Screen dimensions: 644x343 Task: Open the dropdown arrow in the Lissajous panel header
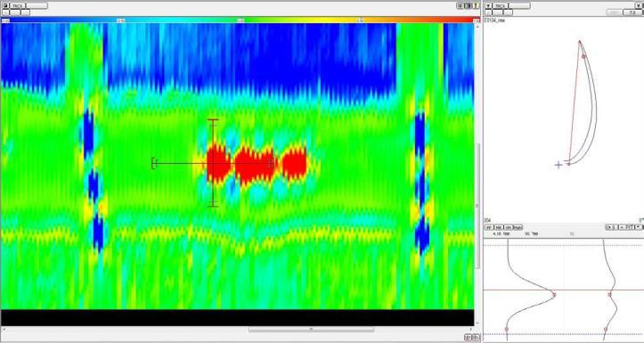pyautogui.click(x=489, y=5)
